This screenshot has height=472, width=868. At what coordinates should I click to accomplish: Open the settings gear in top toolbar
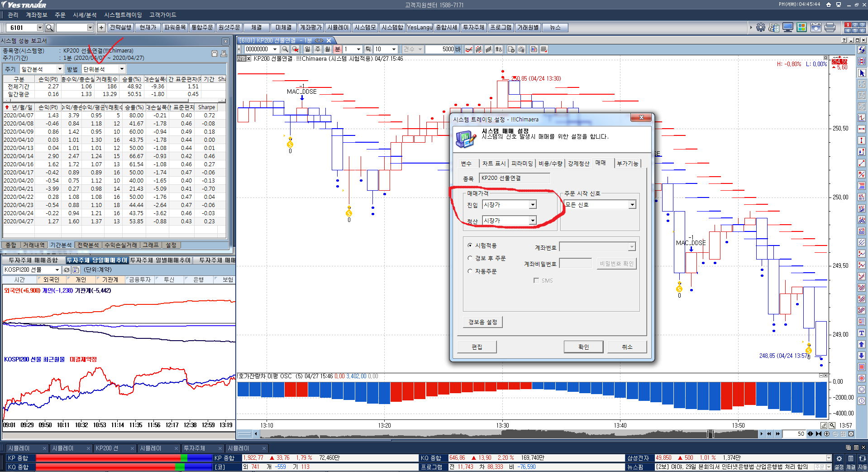[760, 28]
